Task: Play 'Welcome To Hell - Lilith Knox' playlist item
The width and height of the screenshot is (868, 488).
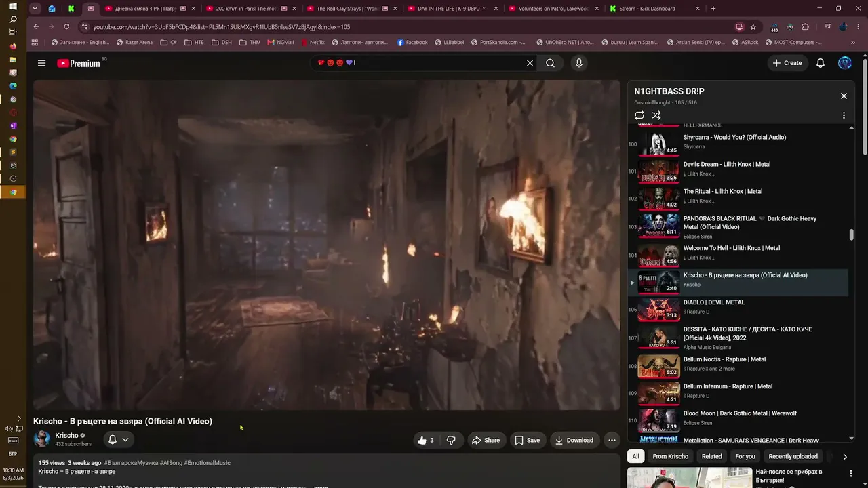Action: coord(738,255)
